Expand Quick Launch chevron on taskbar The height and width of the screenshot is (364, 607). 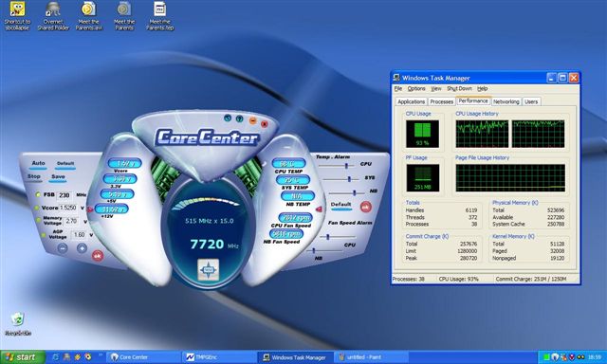click(101, 355)
